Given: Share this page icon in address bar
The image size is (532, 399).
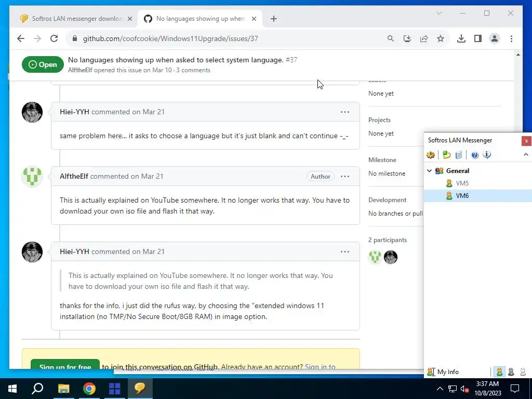Looking at the screenshot, I should tap(424, 38).
